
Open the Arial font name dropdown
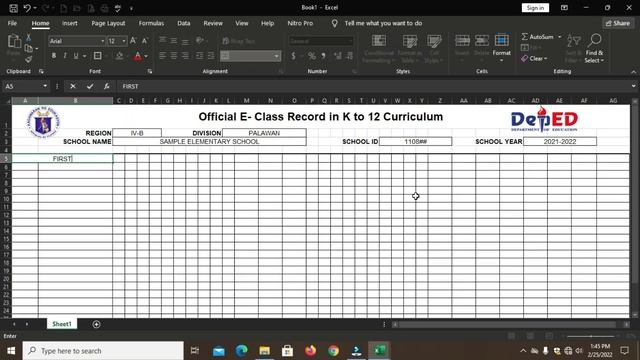click(x=102, y=41)
